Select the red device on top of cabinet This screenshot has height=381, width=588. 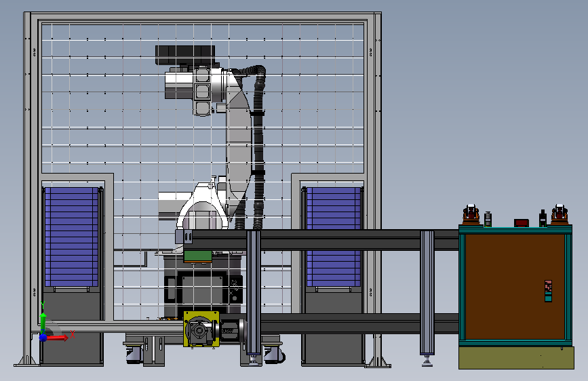point(522,223)
